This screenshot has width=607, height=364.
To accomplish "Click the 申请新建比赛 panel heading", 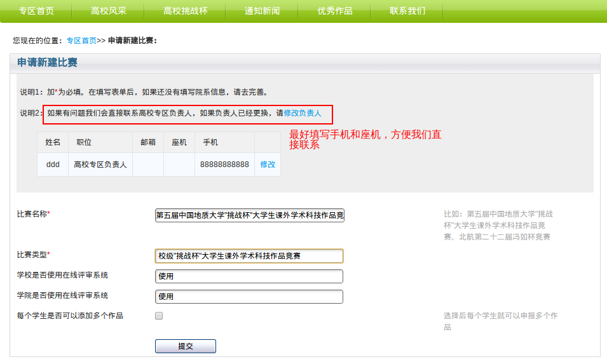I will coord(47,62).
